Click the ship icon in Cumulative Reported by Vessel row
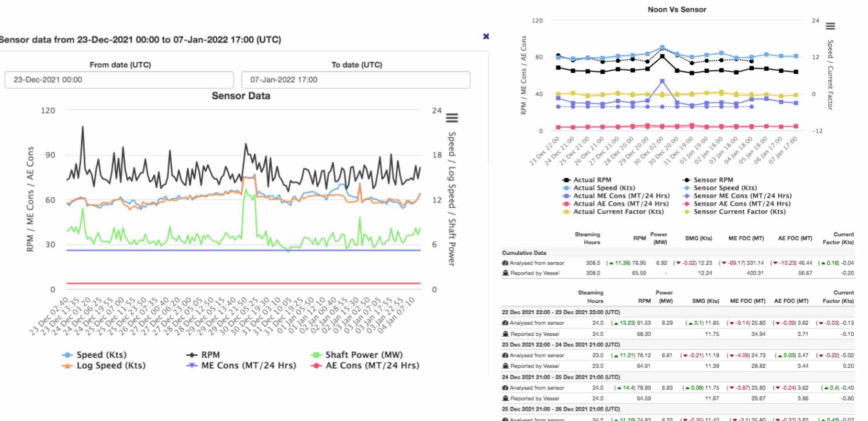 click(x=505, y=273)
